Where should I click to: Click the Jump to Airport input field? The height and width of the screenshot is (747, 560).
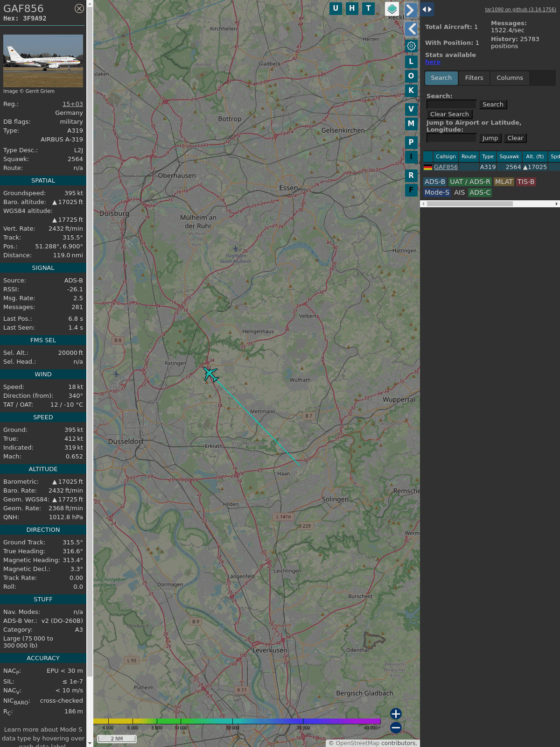(x=451, y=138)
